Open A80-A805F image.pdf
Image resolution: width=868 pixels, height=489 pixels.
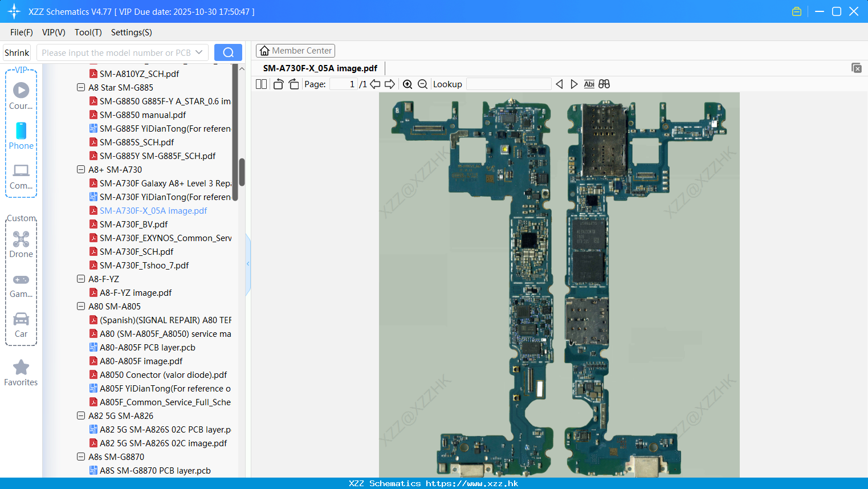pos(141,361)
